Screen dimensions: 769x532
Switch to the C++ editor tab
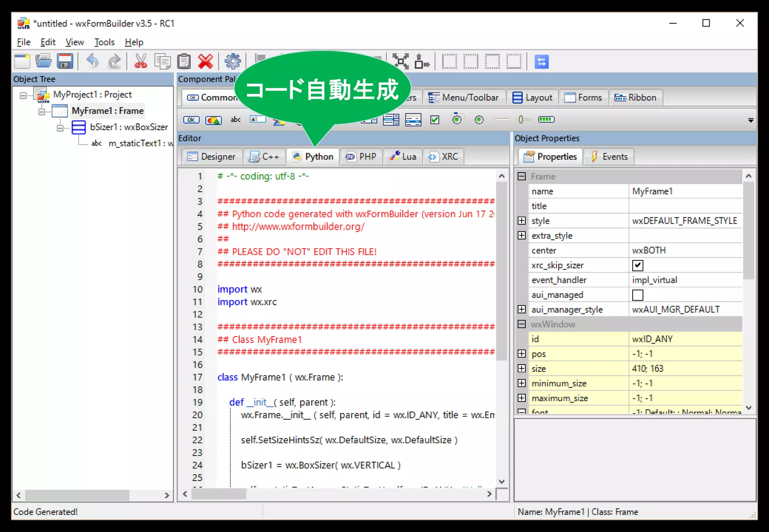[264, 156]
